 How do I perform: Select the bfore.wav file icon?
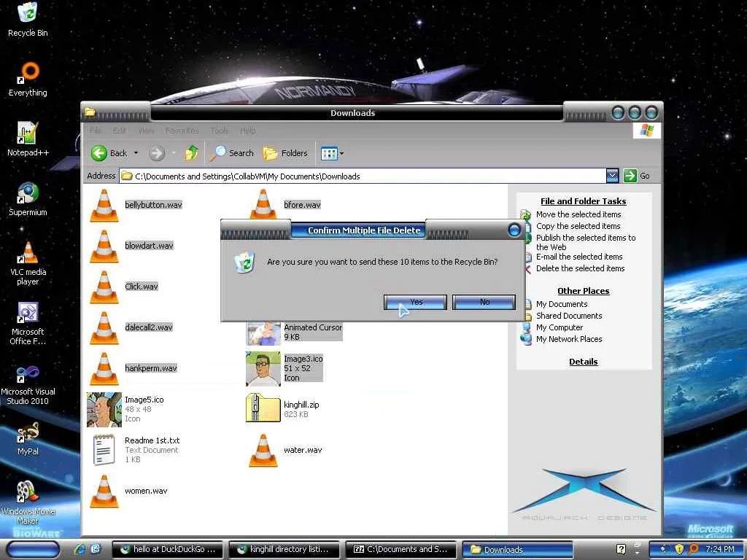(x=263, y=204)
